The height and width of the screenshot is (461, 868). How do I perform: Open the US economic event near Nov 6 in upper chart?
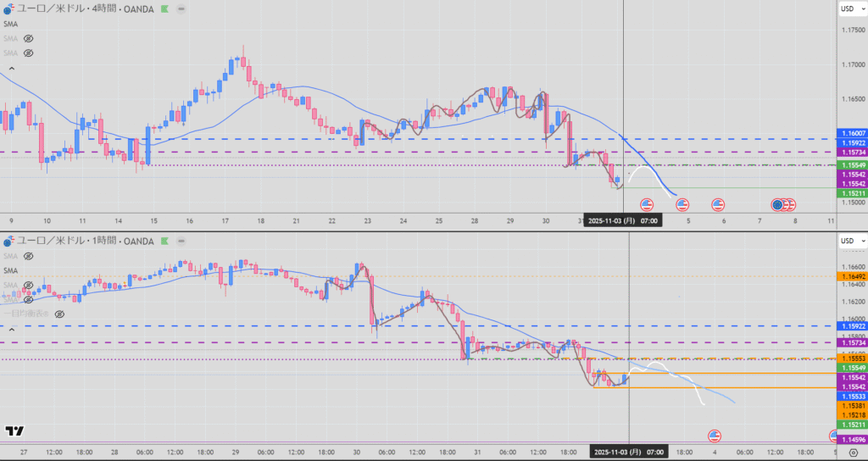click(718, 204)
